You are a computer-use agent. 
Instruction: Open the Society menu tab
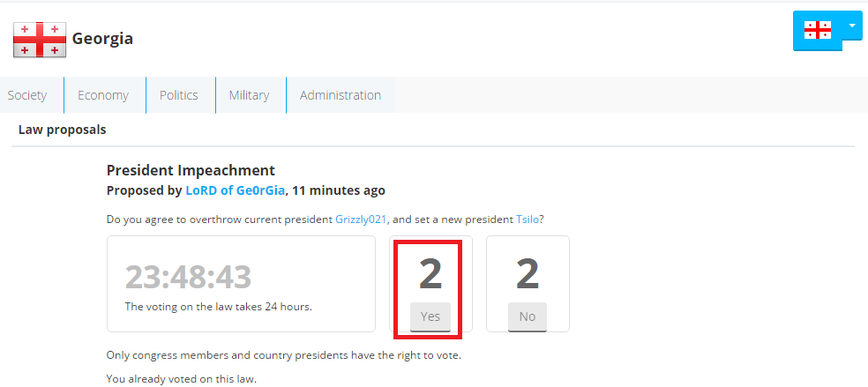click(27, 95)
